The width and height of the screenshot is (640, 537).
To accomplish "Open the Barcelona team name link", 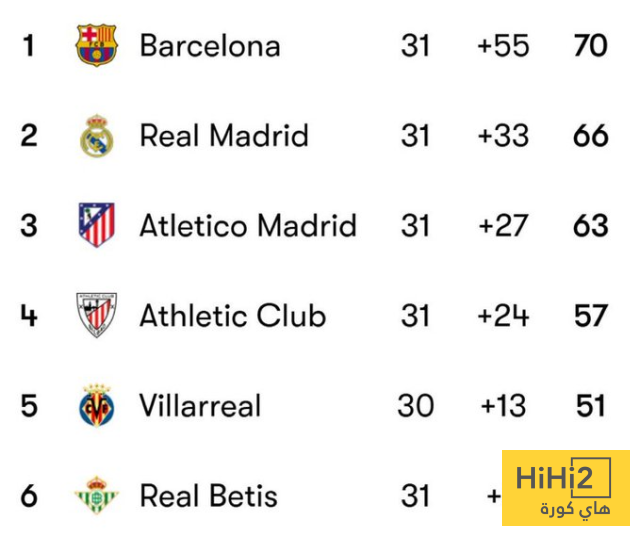I will (x=209, y=46).
